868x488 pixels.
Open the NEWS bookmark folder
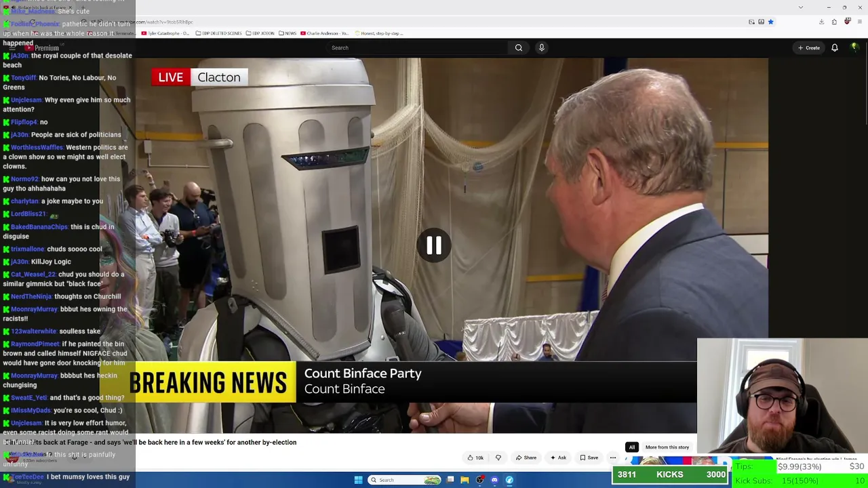[x=288, y=33]
